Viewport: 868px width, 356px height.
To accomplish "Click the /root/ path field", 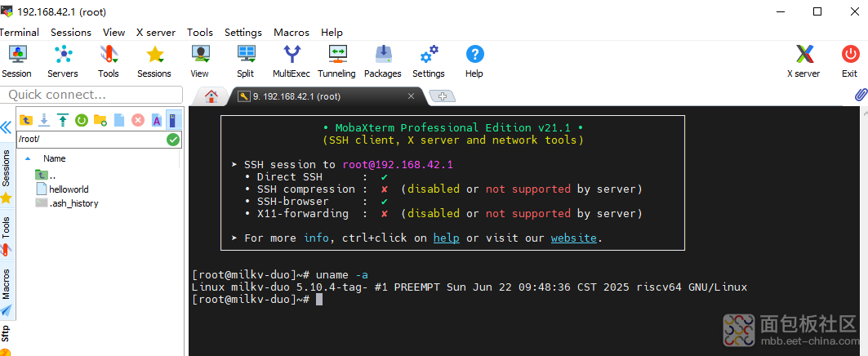I will [x=91, y=140].
